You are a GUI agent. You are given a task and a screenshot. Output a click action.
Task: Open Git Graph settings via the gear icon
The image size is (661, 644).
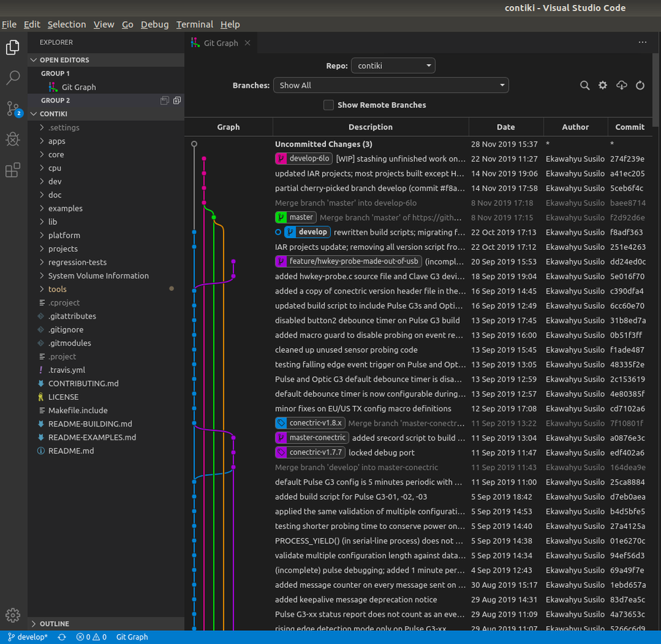tap(603, 85)
